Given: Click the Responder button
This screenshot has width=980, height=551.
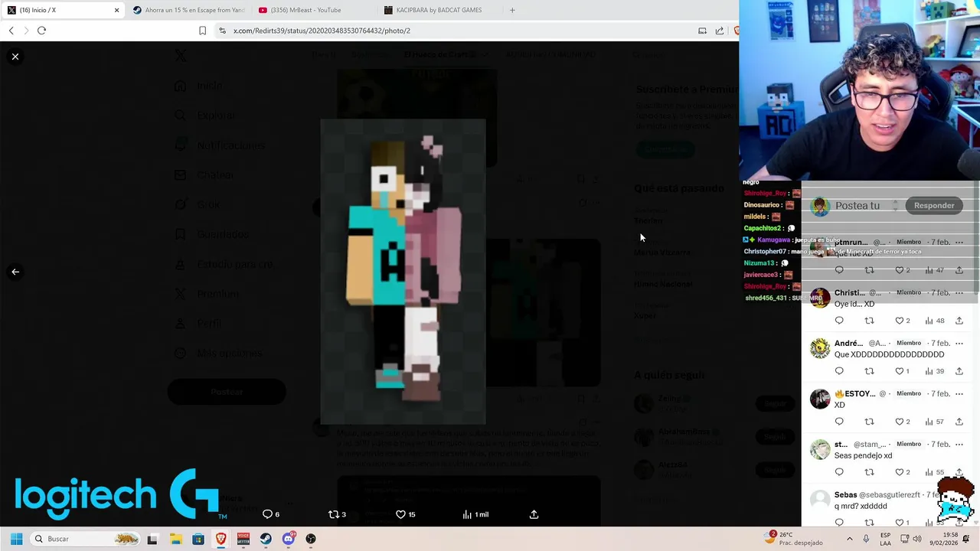Looking at the screenshot, I should 934,205.
